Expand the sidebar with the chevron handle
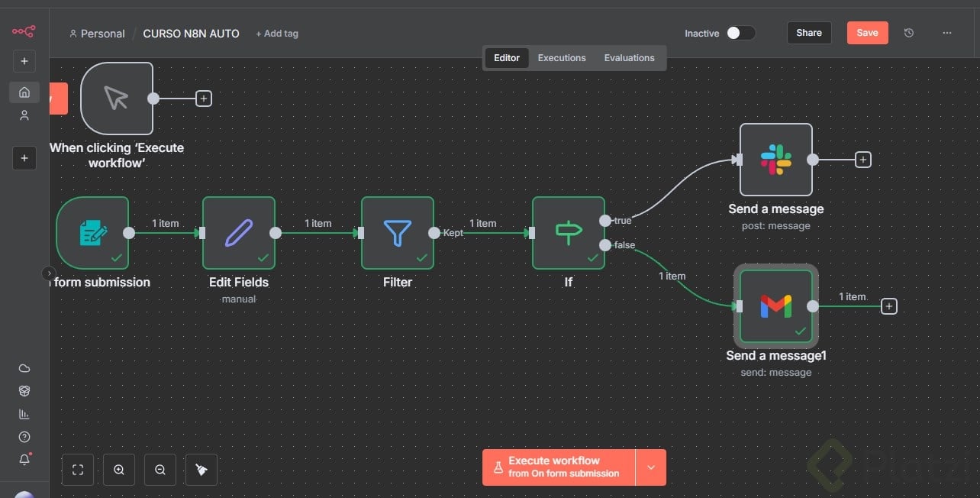 [x=49, y=273]
